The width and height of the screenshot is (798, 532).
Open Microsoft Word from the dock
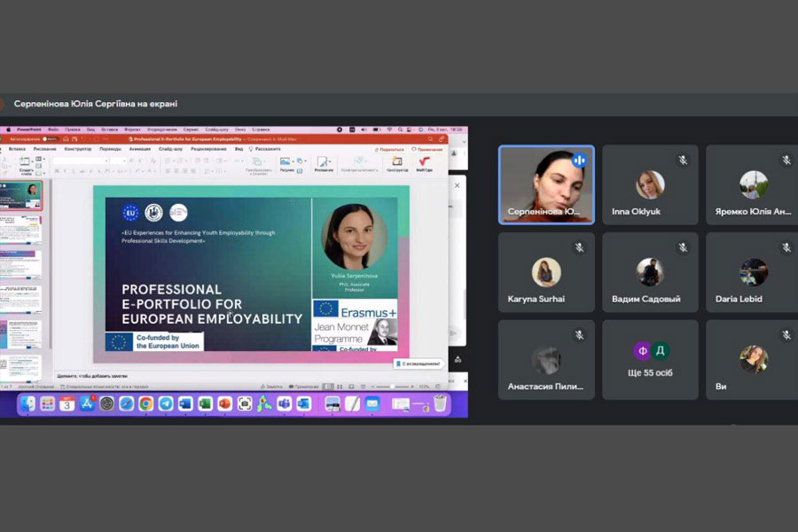pos(185,403)
